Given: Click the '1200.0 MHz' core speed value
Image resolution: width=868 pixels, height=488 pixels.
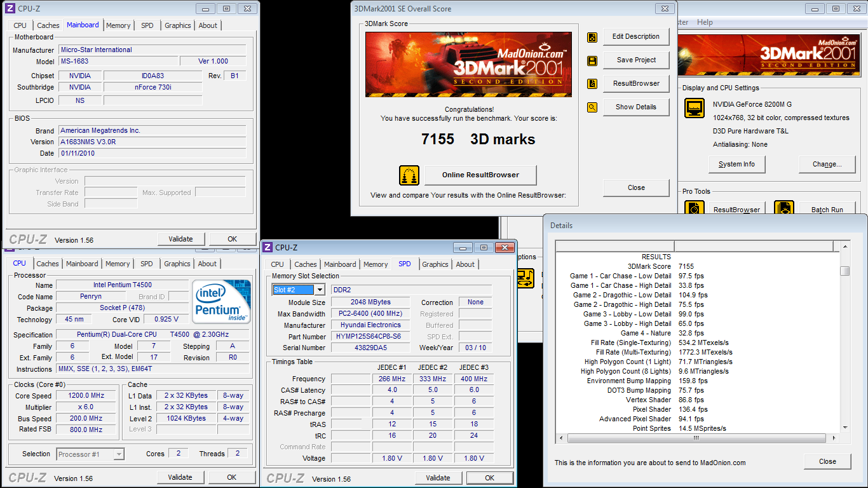Looking at the screenshot, I should tap(86, 395).
